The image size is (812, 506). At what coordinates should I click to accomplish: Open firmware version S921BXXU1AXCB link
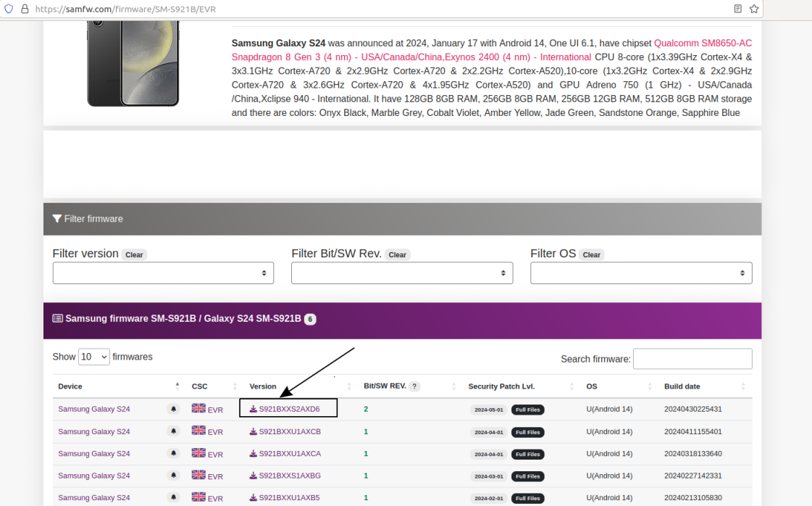click(290, 431)
